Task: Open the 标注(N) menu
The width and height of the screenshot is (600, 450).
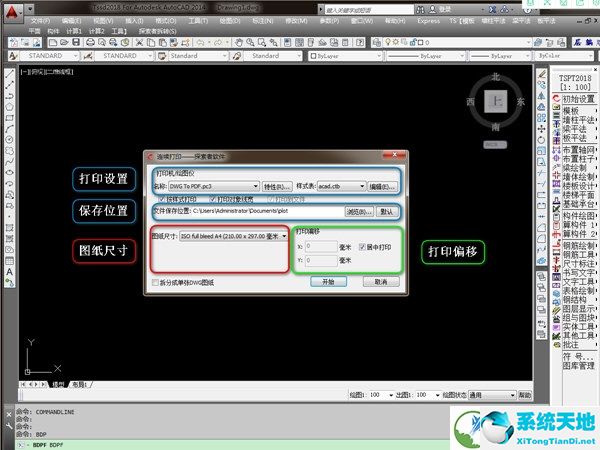Action: 262,21
